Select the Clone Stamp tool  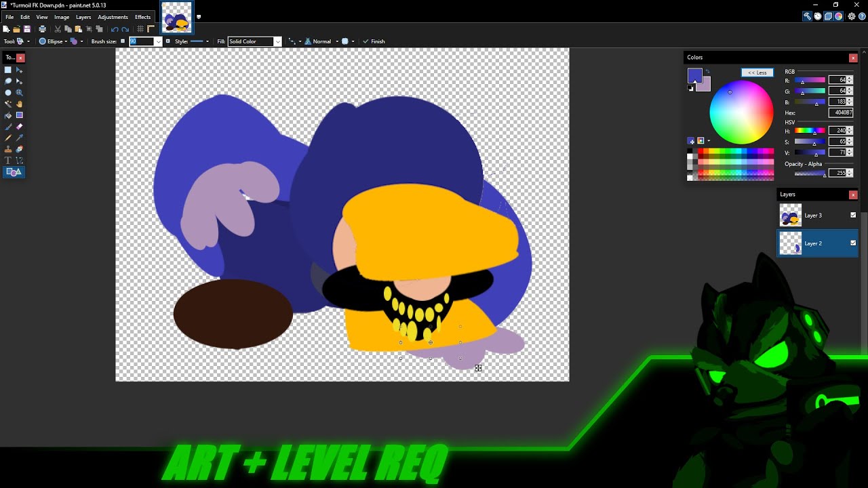8,149
